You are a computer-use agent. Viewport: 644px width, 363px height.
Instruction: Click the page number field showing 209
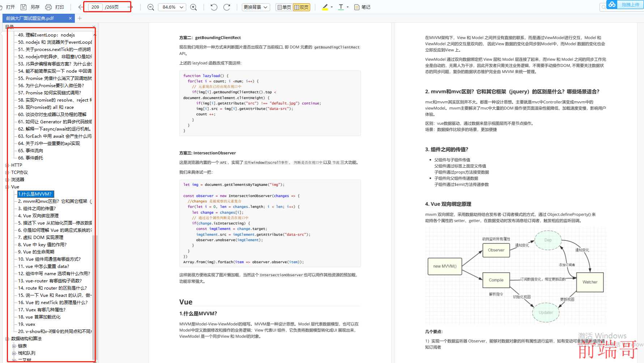coord(95,7)
